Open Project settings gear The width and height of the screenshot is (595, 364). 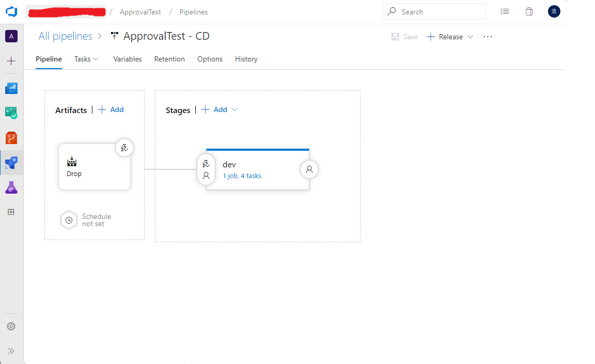pyautogui.click(x=11, y=326)
